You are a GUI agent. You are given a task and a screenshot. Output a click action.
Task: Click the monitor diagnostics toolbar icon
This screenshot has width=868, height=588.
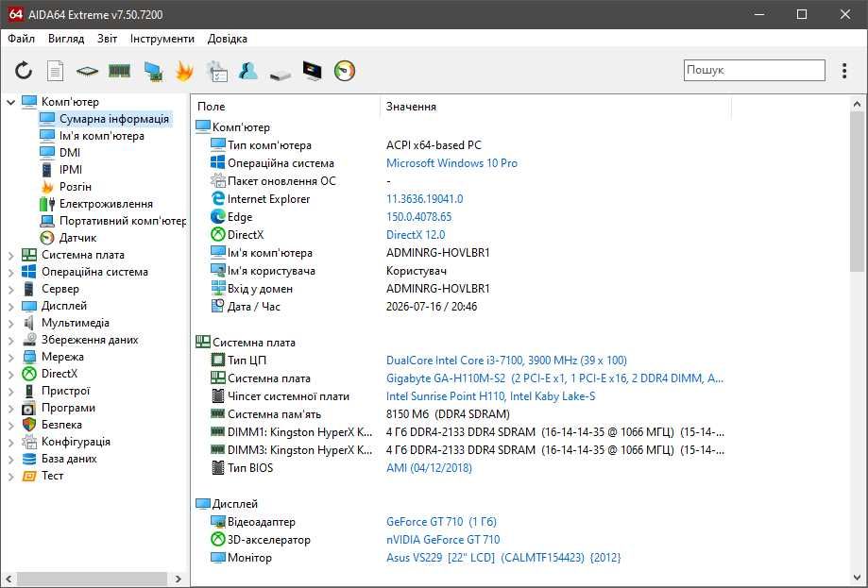(313, 71)
